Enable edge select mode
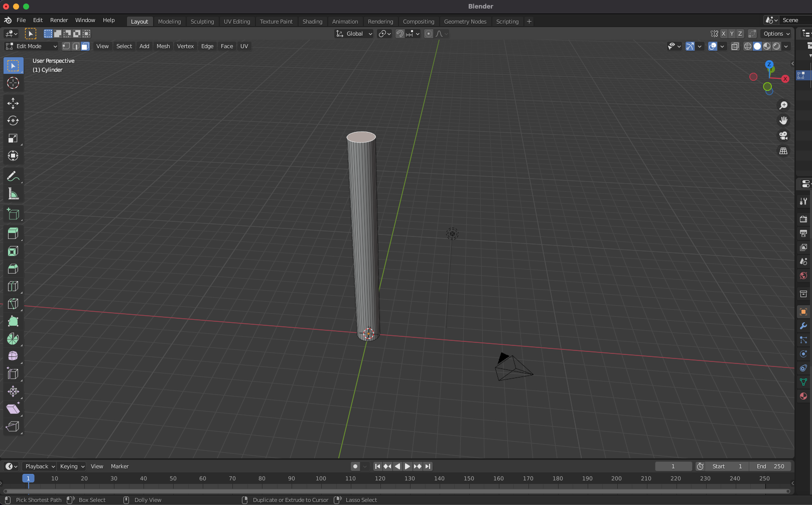 [x=76, y=46]
